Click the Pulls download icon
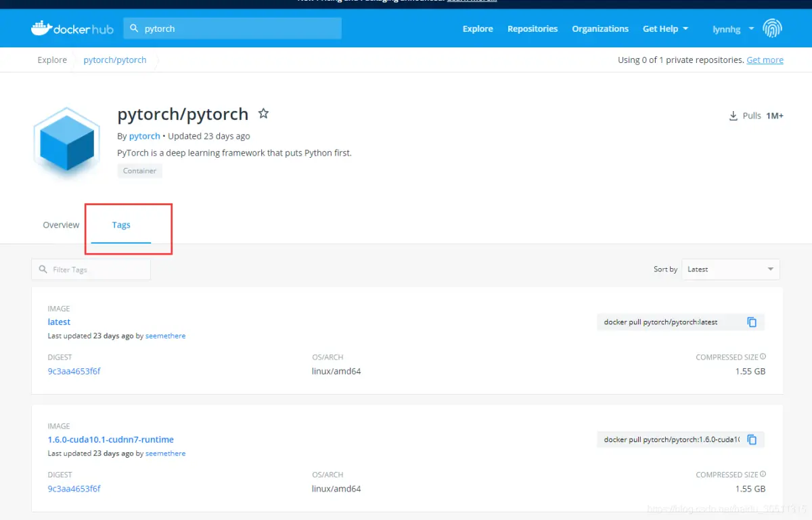Screen dimensions: 812x520 733,116
